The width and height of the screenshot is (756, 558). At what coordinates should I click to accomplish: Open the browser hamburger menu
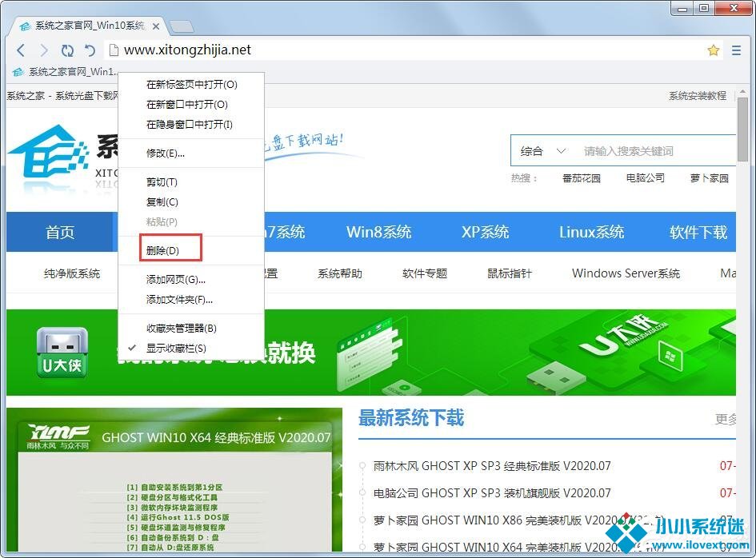(x=736, y=50)
